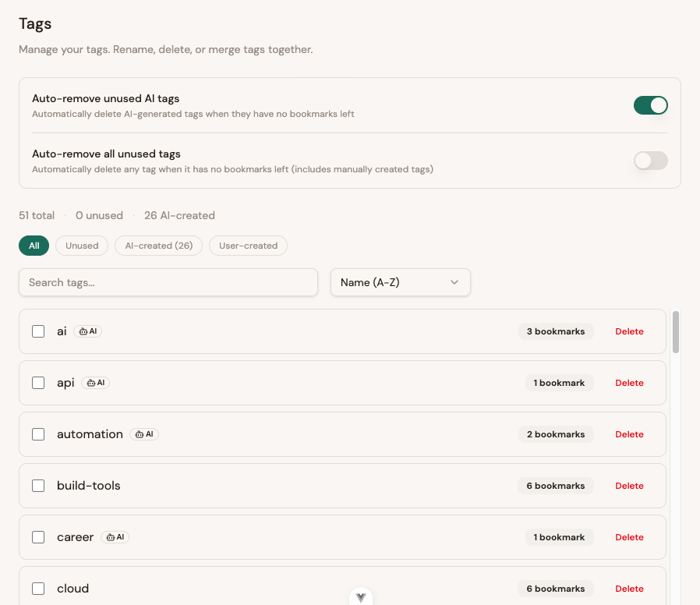Switch to the "Unused" filter
The image size is (700, 605).
point(81,245)
